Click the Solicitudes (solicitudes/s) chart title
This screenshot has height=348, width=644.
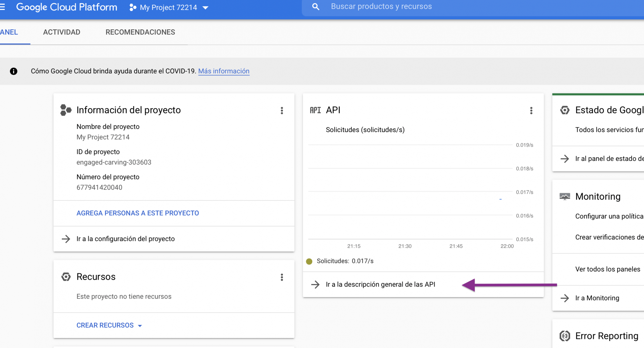point(365,130)
